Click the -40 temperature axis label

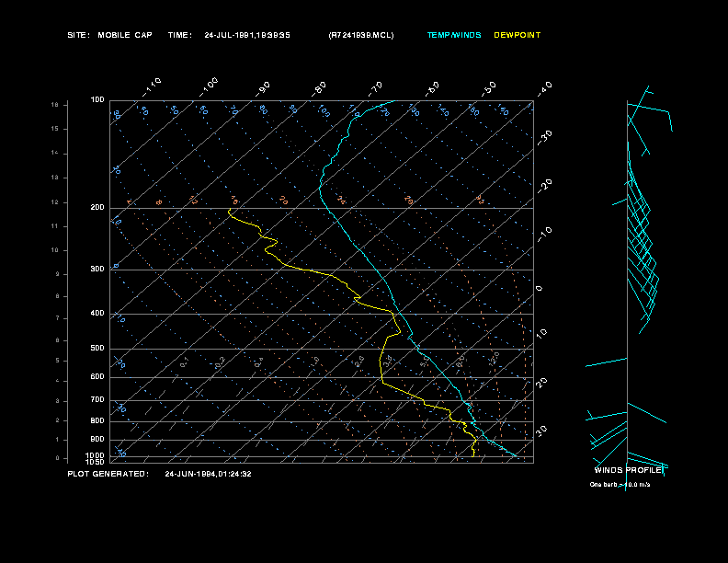coord(544,87)
